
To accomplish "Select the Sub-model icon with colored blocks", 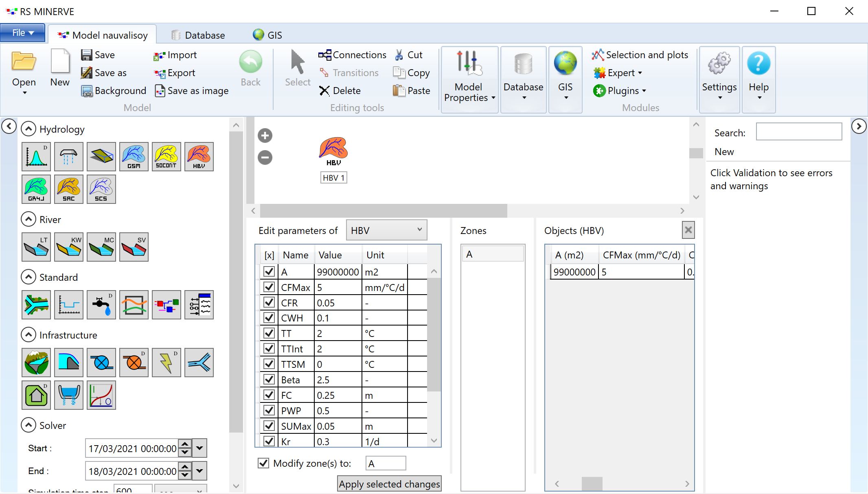I will click(x=167, y=305).
